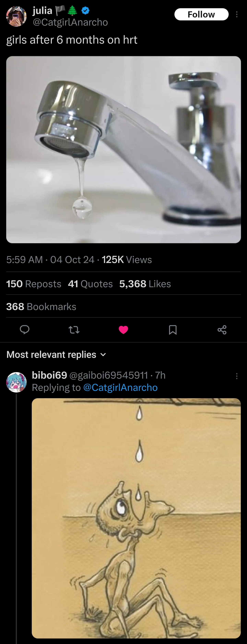This screenshot has height=644, width=247.
Task: Open the share icon for this tweet
Action: tap(222, 330)
